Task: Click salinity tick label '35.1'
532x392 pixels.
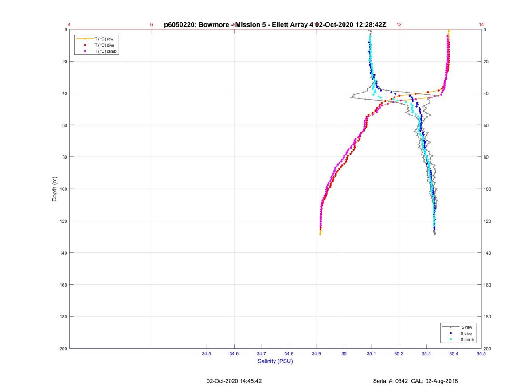Action: click(372, 354)
